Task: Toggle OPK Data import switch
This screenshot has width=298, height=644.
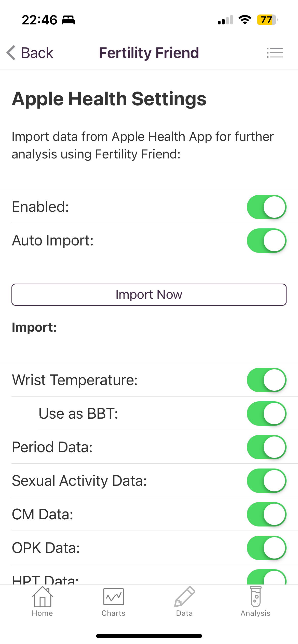Action: 266,548
